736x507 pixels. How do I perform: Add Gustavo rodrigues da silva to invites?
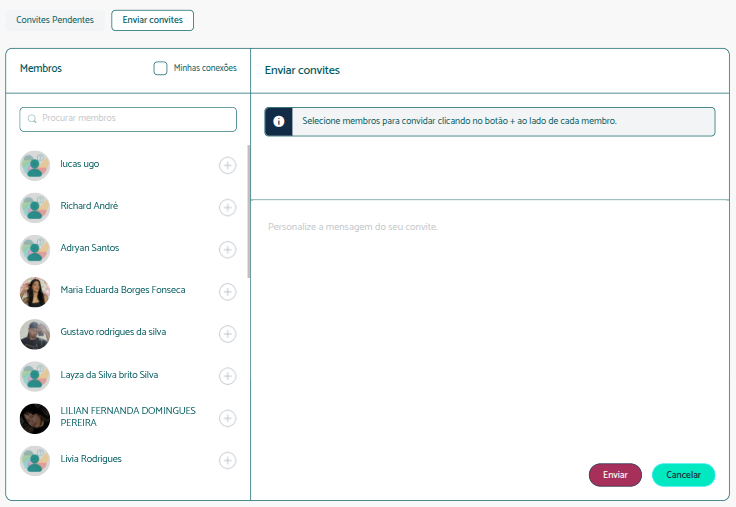[227, 334]
